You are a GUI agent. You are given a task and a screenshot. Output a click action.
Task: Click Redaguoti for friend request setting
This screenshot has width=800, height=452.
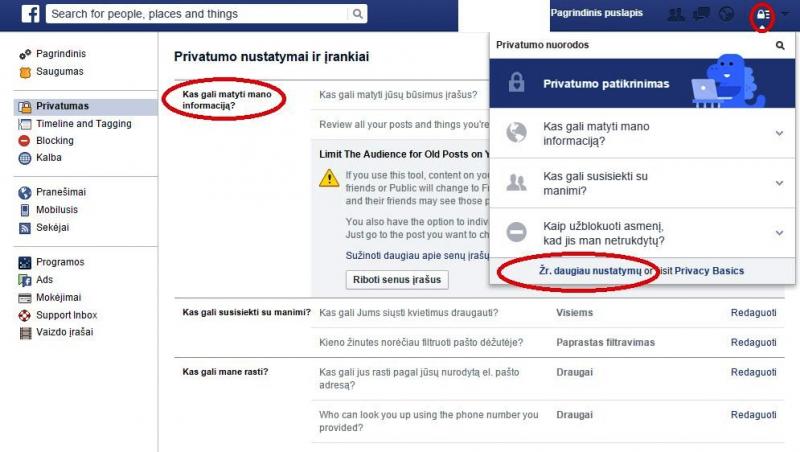tap(753, 312)
